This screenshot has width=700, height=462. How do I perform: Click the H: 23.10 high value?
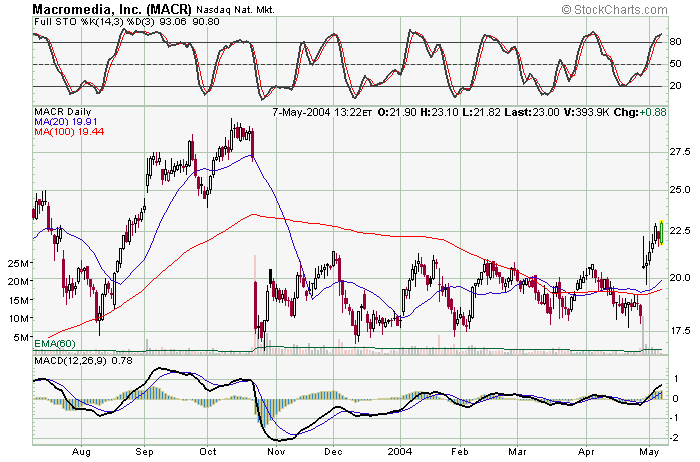(x=439, y=112)
